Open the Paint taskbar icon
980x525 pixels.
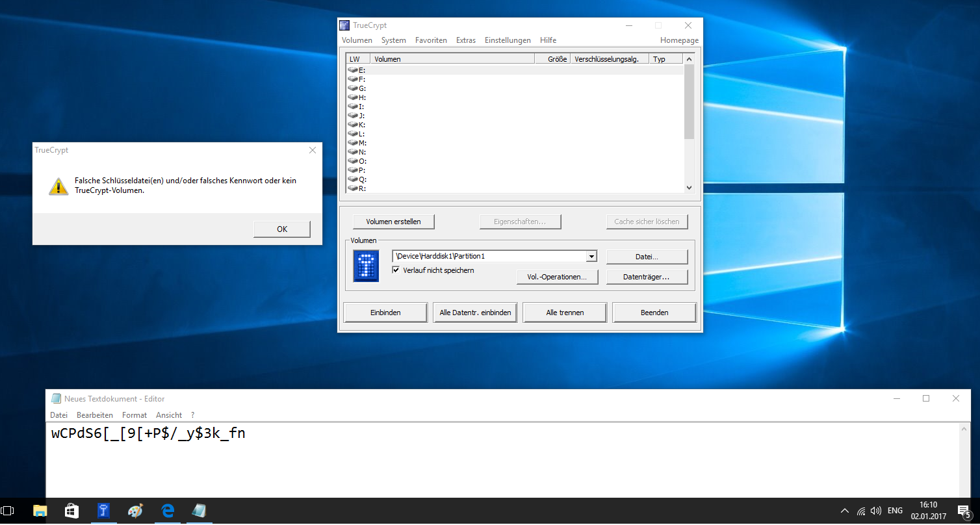pyautogui.click(x=135, y=511)
